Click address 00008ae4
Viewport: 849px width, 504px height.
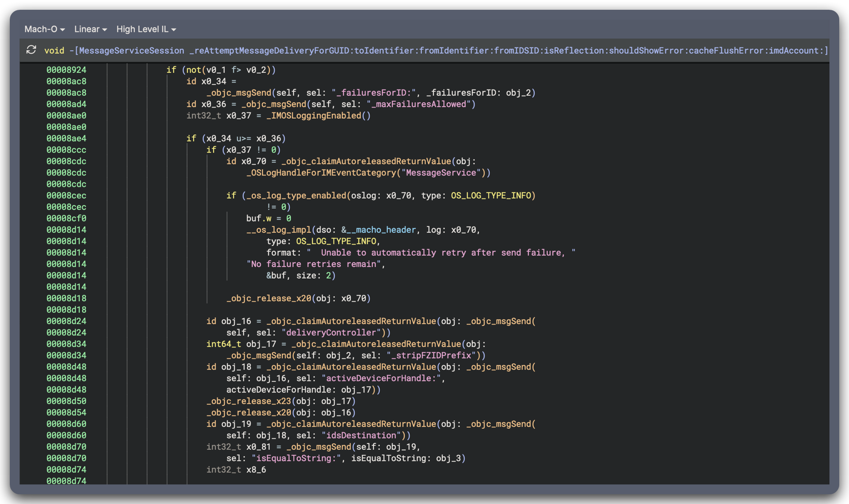[x=66, y=138]
